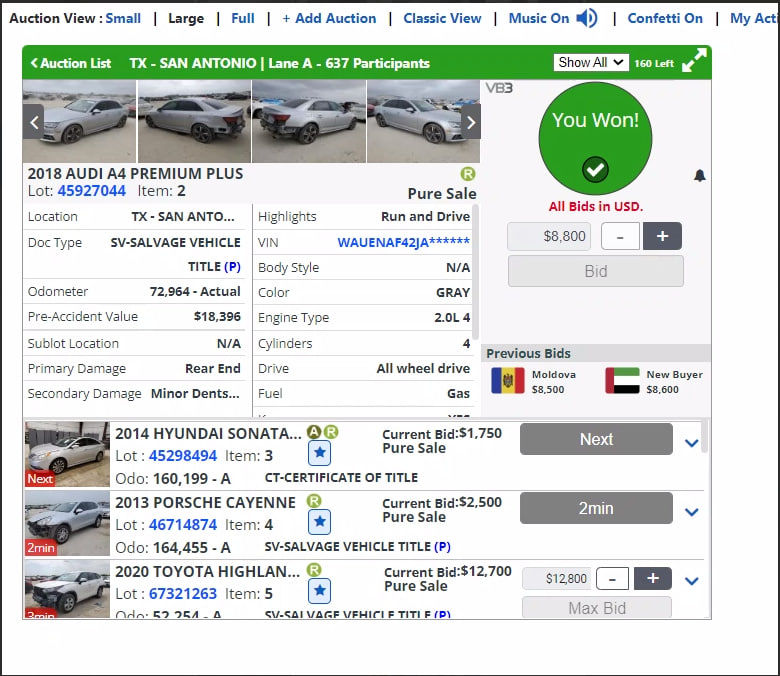Click the (P) link on Porsche title
Screen dimensions: 780x676
[442, 547]
